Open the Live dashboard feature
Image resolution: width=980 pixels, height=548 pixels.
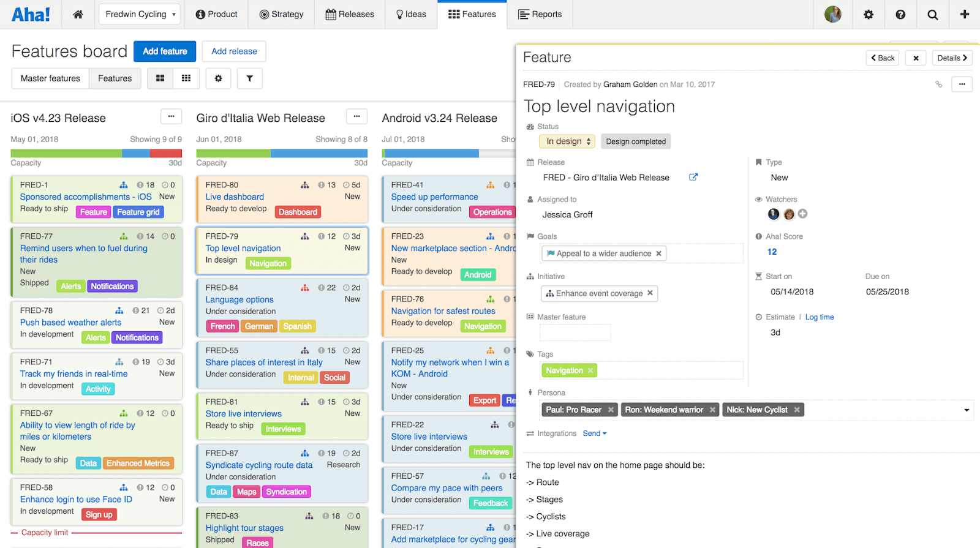(x=235, y=197)
